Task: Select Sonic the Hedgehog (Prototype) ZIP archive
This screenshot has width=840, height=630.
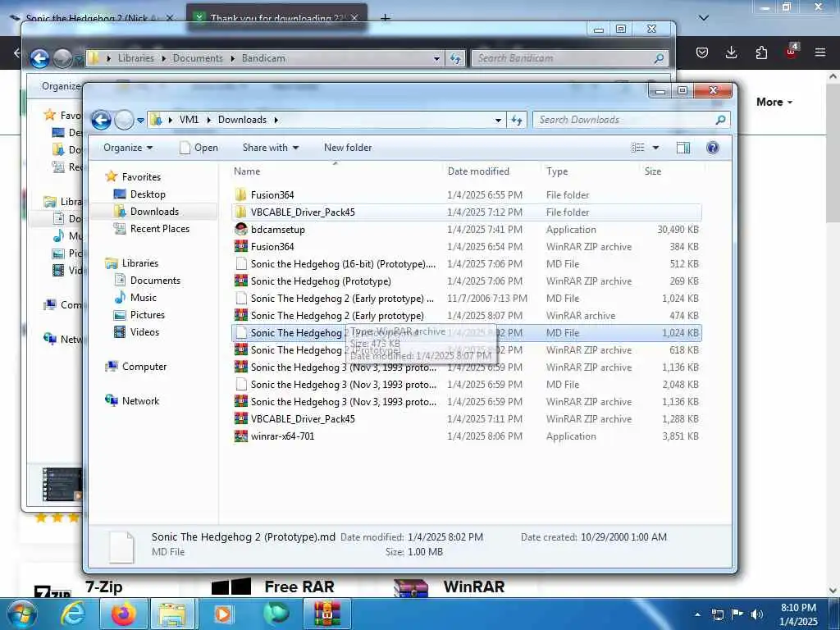Action: click(x=466, y=281)
